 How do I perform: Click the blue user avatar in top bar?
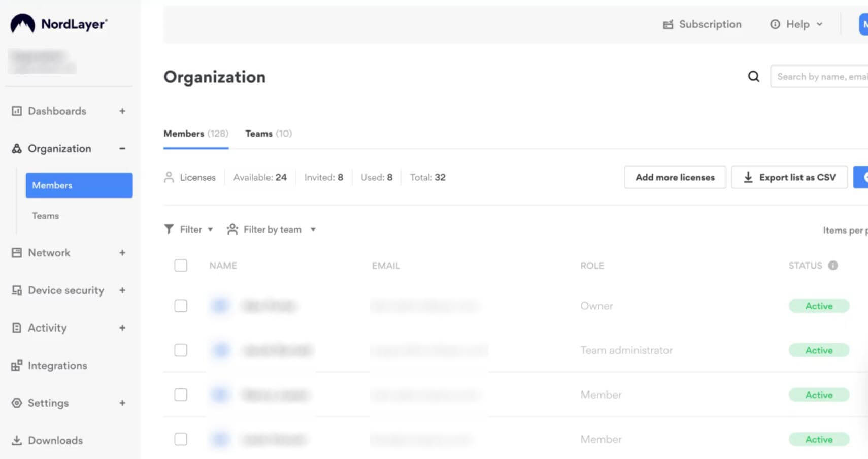863,24
